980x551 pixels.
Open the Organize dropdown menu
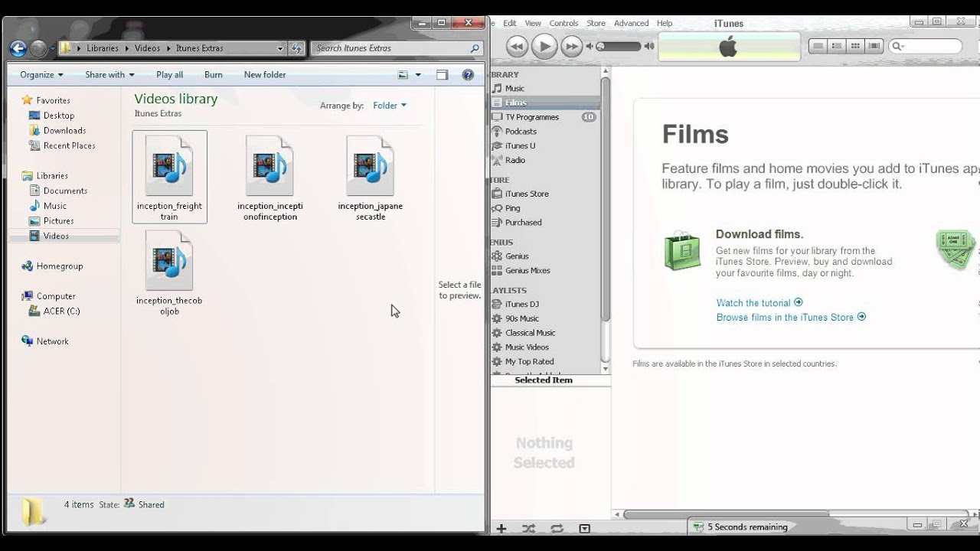41,75
